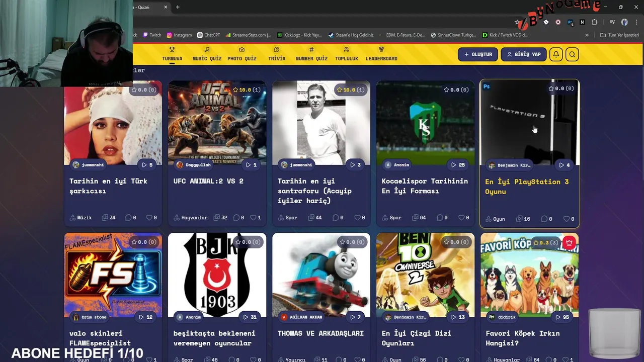Click the THOMAS VE ARKADAŞLARI title
The height and width of the screenshot is (362, 644).
tap(320, 333)
